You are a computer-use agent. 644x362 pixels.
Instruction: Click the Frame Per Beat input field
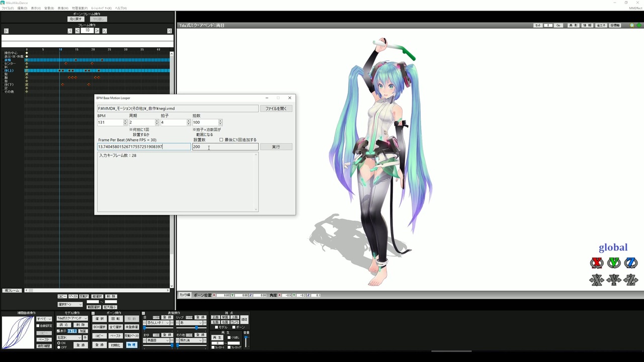tap(144, 147)
